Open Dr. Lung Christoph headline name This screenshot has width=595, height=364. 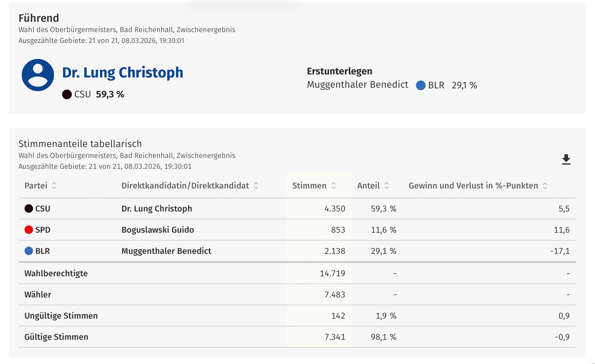coord(123,73)
